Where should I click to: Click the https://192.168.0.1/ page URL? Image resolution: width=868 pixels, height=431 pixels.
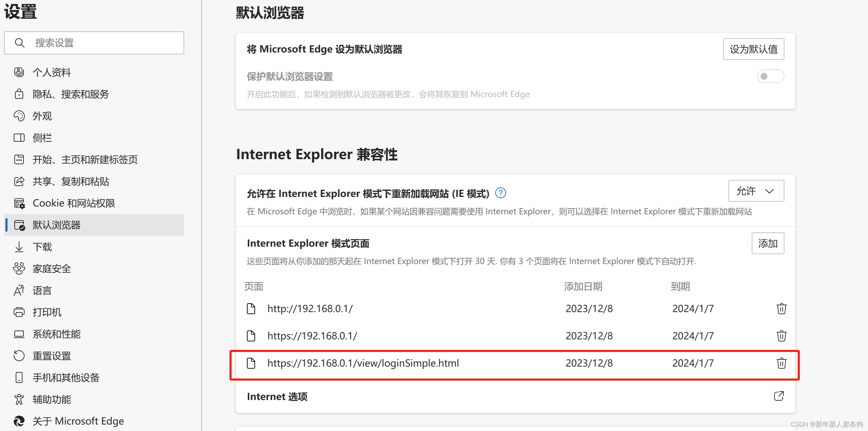coord(312,336)
